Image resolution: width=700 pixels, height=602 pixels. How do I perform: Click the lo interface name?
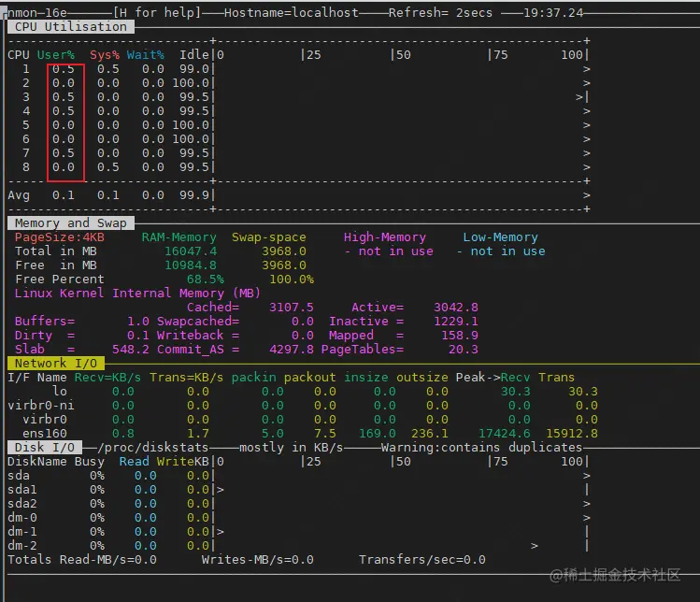pos(60,392)
